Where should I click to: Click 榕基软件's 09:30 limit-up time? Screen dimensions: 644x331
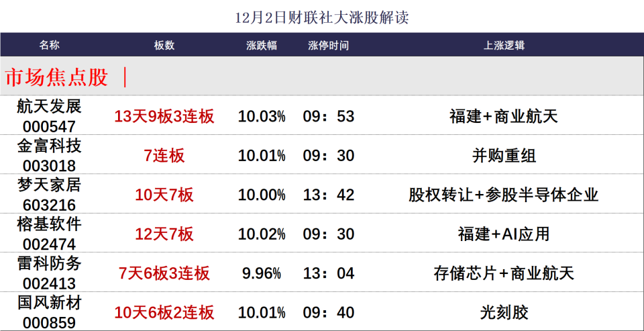tap(329, 234)
